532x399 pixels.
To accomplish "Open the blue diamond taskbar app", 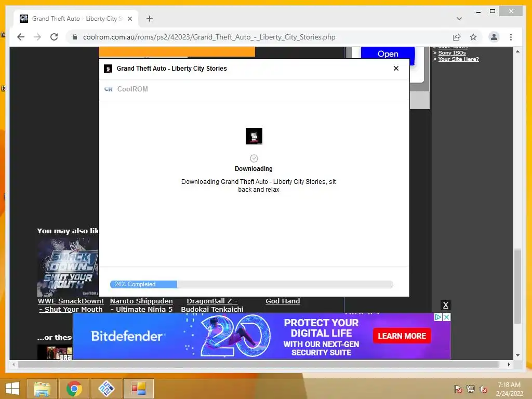I will 106,389.
